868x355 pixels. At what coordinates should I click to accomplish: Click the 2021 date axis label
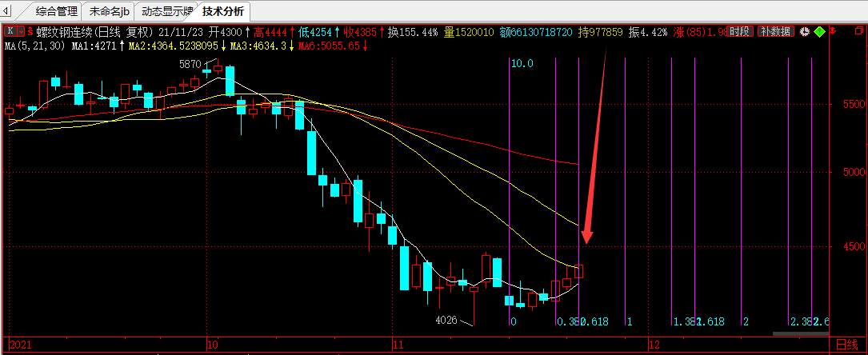click(20, 344)
